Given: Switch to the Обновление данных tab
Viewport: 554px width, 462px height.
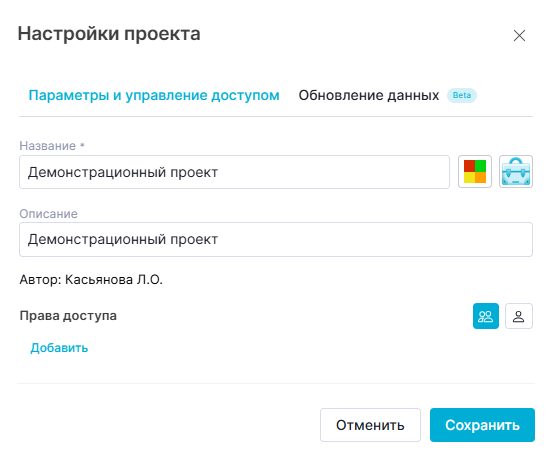Looking at the screenshot, I should click(369, 95).
